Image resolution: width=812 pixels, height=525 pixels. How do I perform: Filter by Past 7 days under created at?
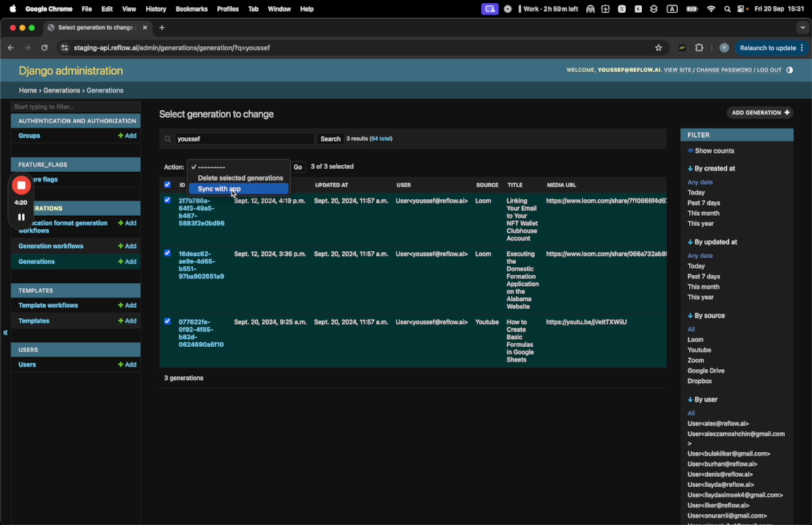pos(703,203)
